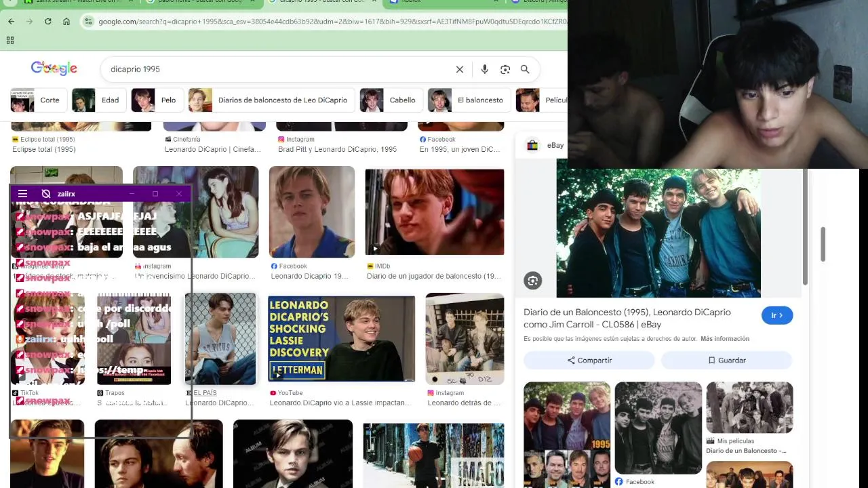The height and width of the screenshot is (488, 868).
Task: Open black-and-white Facebook related image
Action: [658, 428]
